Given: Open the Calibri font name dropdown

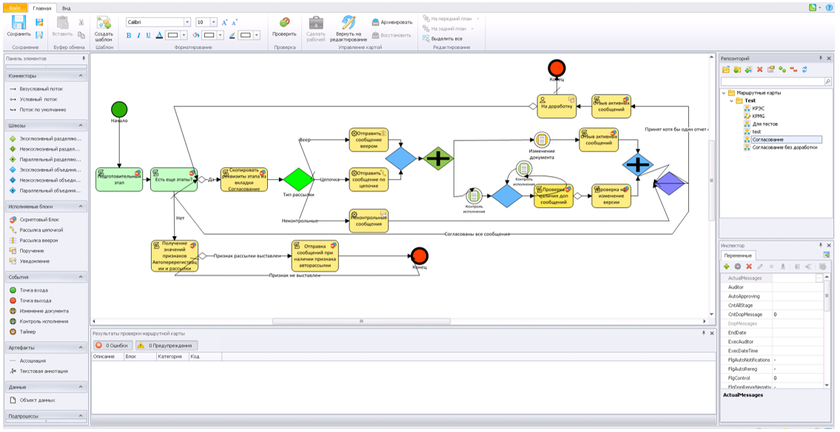Looking at the screenshot, I should [x=186, y=21].
